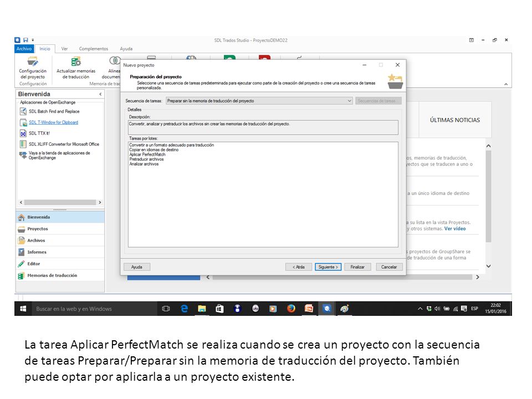Click the OpenExchange app store cart icon
This screenshot has width=532, height=399.
[23, 155]
